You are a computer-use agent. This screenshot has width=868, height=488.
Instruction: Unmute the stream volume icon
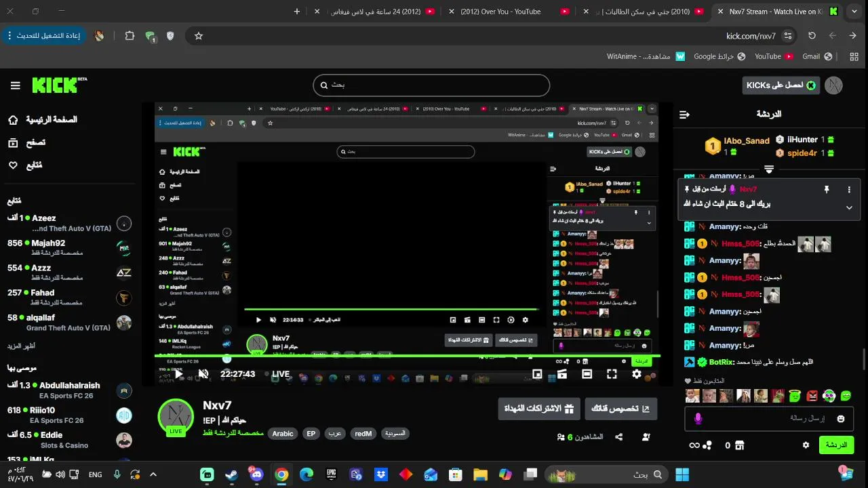tap(203, 374)
